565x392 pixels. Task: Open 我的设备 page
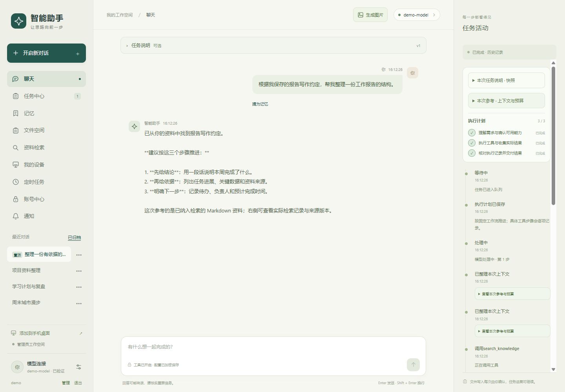click(46, 165)
